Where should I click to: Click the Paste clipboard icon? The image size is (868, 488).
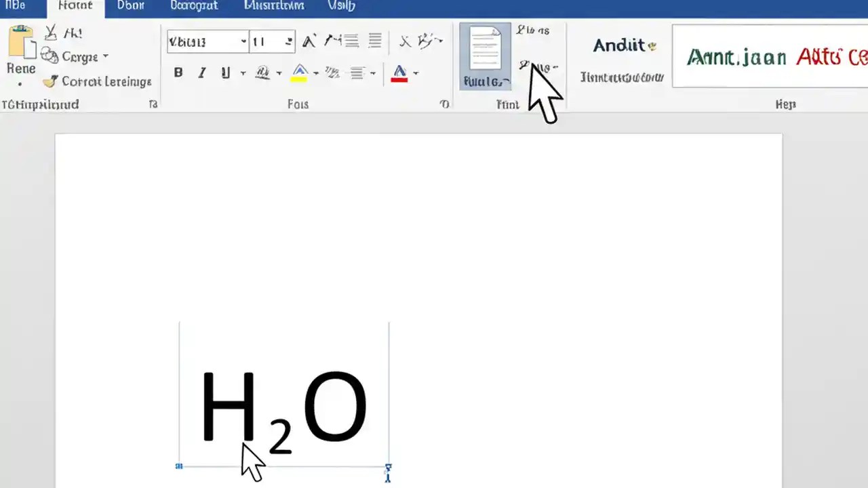pos(20,47)
